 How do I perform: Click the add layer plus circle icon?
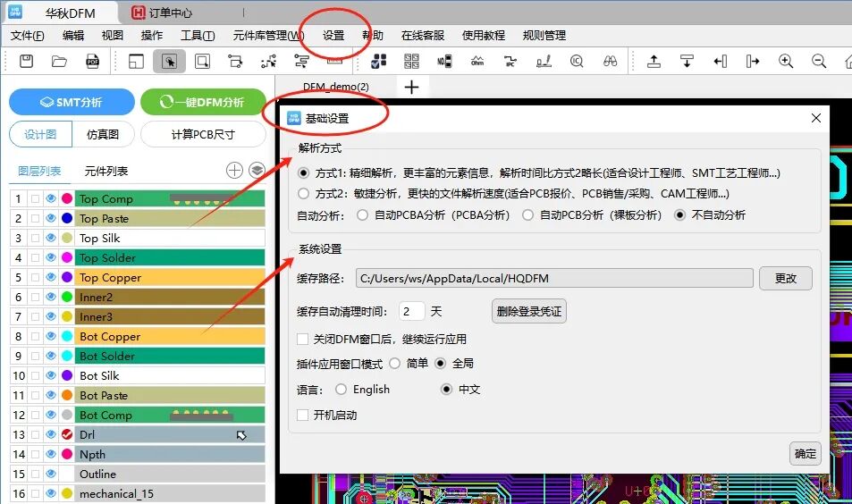(x=234, y=171)
